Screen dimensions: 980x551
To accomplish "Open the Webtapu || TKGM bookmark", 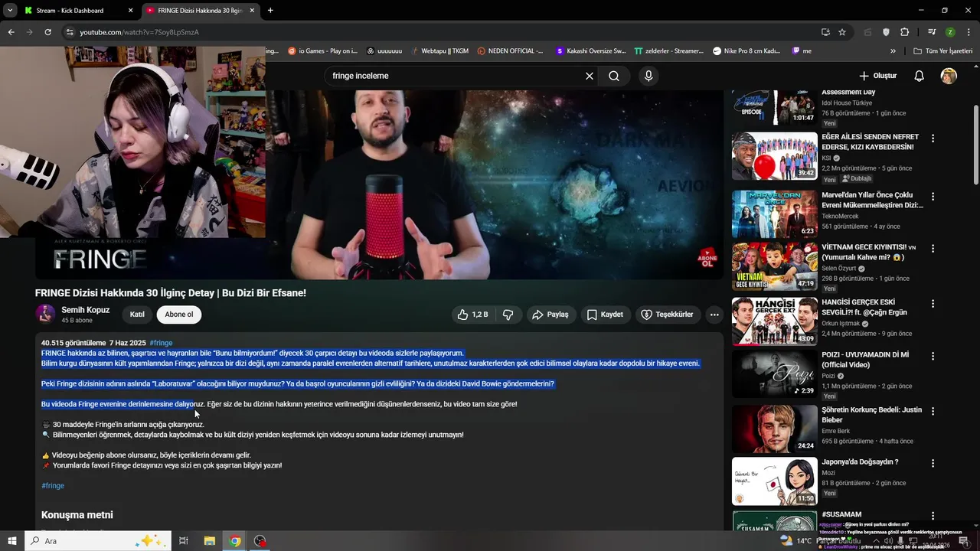I will (x=439, y=51).
